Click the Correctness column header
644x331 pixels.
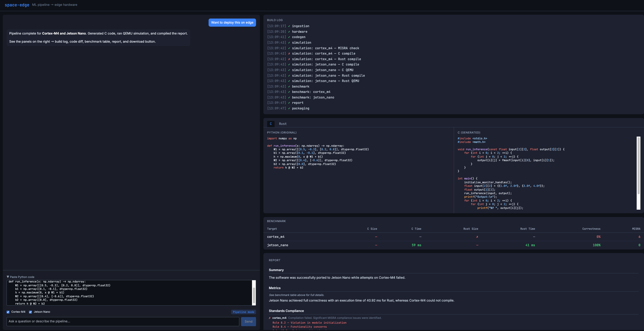tap(591, 229)
